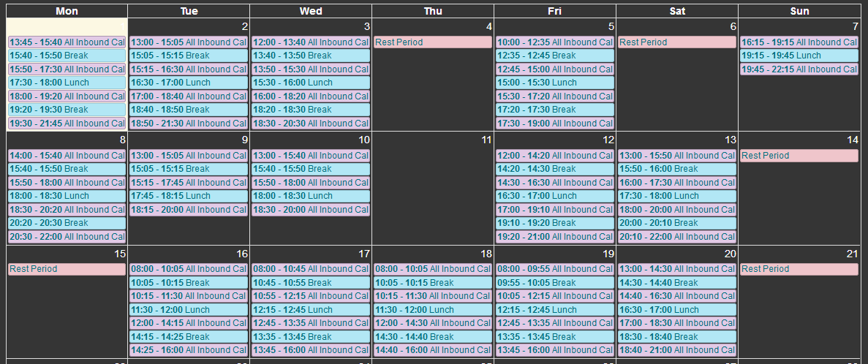This screenshot has height=364, width=868.
Task: Click the Rest Period entry on Saturday 6
Action: [677, 42]
